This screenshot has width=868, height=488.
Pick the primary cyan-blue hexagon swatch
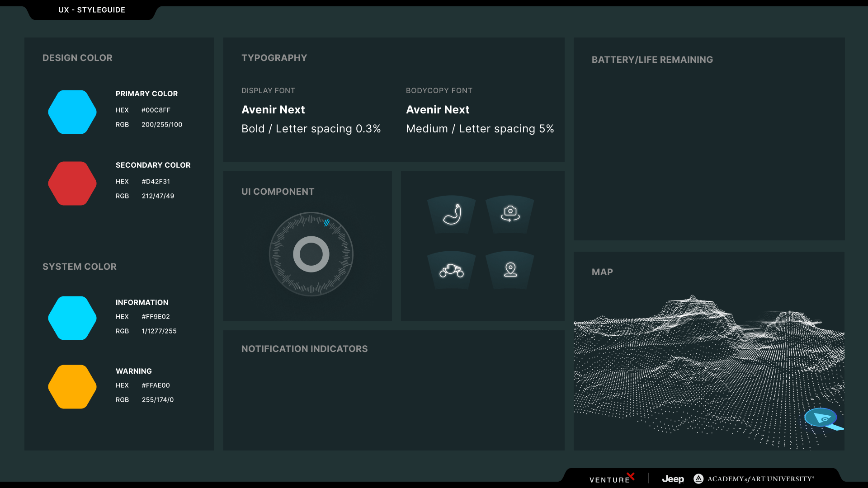tap(72, 112)
